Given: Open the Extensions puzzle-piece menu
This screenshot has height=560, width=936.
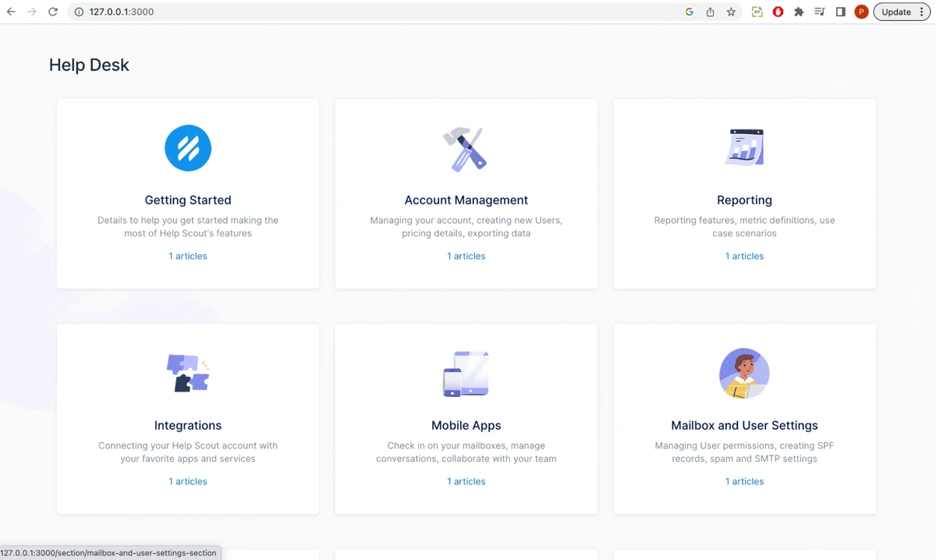Looking at the screenshot, I should 799,12.
